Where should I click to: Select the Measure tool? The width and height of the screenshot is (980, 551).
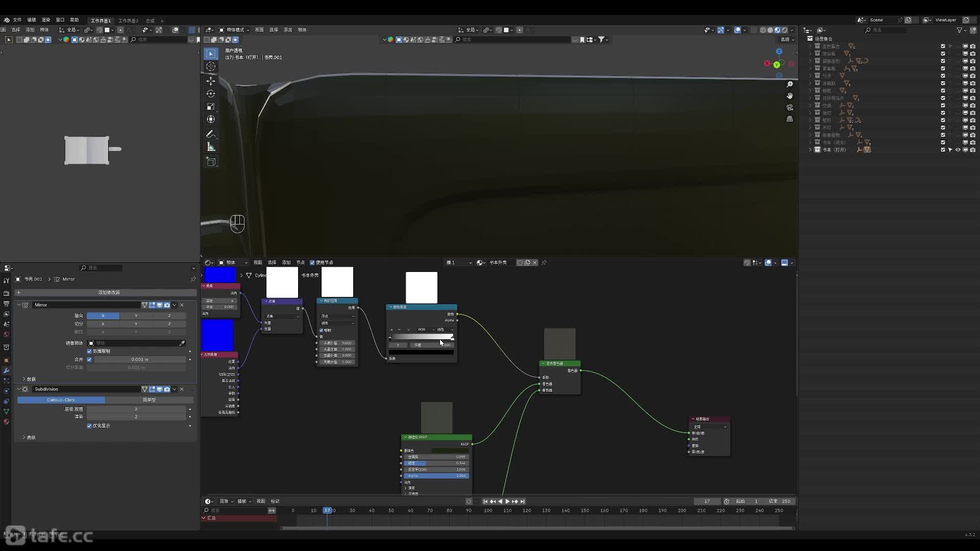(211, 147)
